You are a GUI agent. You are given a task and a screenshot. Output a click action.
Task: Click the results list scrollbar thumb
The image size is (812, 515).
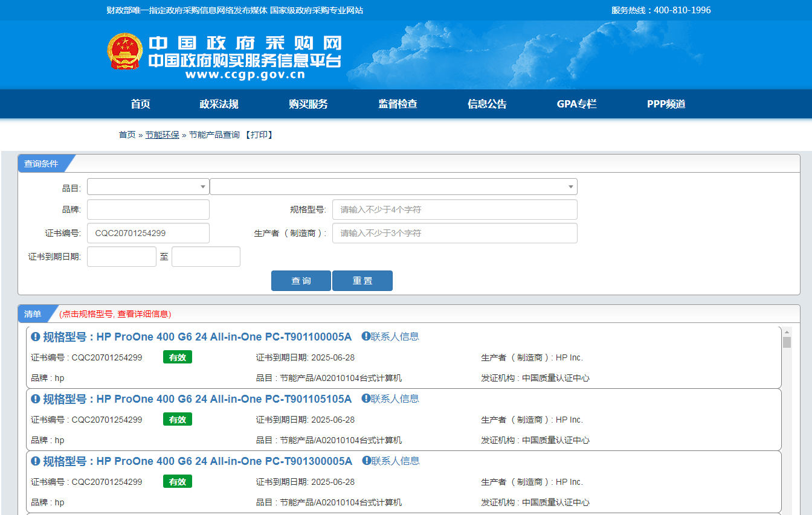[x=787, y=342]
